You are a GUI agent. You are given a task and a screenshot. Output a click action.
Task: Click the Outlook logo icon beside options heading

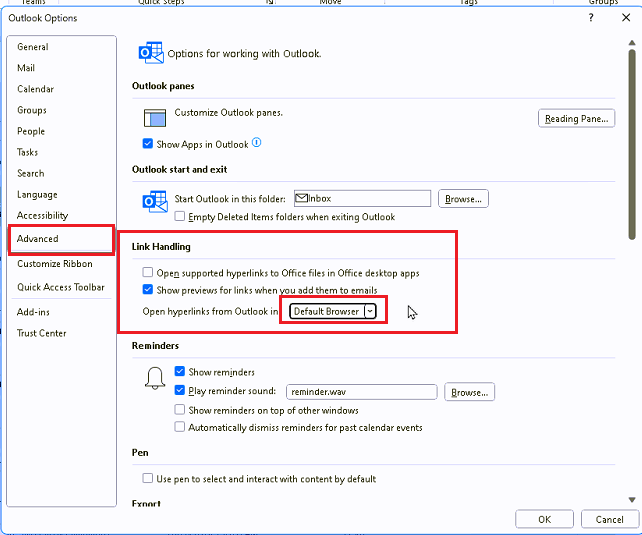151,53
